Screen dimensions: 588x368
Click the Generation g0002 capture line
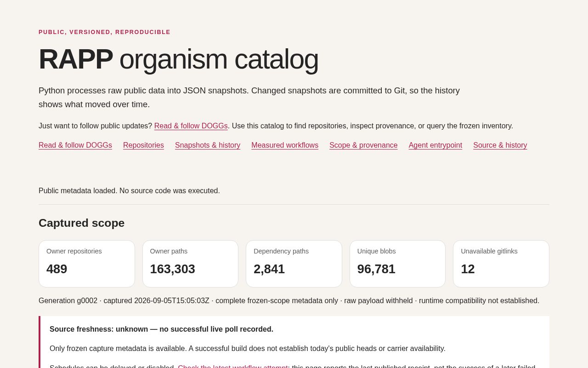[x=289, y=301]
